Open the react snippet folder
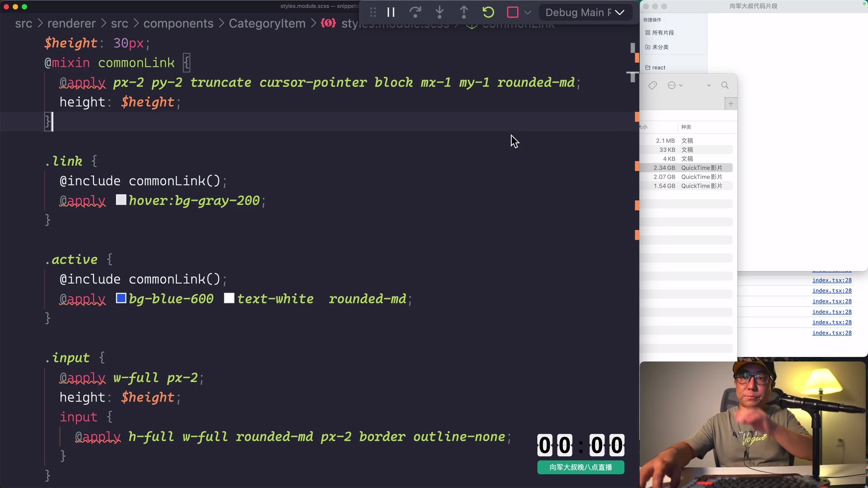868x488 pixels. point(659,67)
